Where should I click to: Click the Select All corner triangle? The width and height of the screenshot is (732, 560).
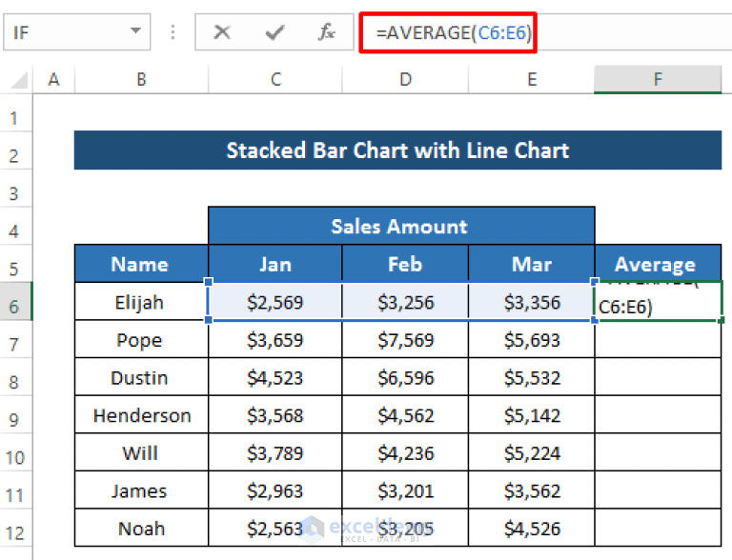pyautogui.click(x=19, y=80)
